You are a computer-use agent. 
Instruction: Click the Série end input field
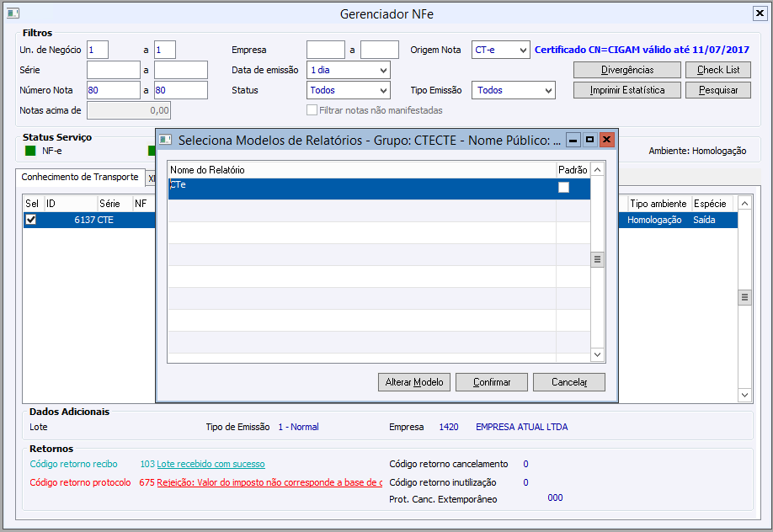coord(181,70)
